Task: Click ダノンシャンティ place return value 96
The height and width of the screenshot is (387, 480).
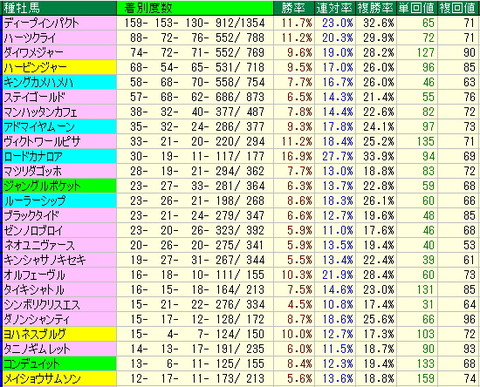Action: (x=469, y=319)
